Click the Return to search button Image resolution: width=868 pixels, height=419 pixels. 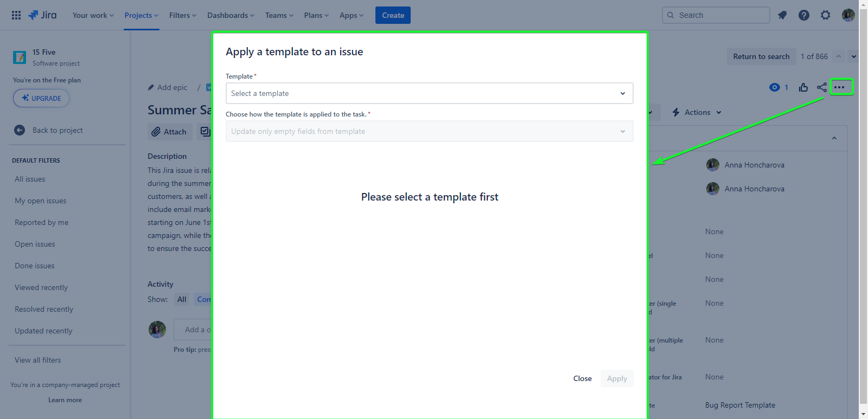[761, 56]
